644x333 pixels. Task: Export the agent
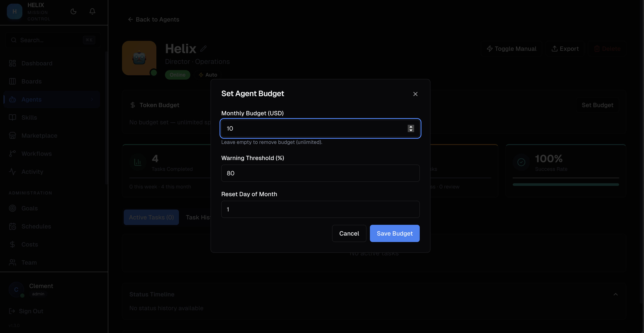click(x=565, y=49)
